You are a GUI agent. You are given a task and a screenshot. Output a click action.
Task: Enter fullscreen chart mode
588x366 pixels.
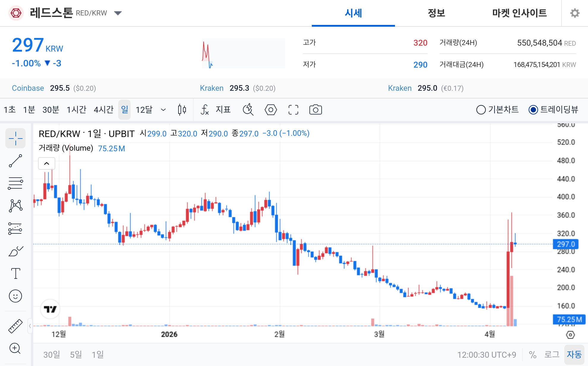click(x=293, y=110)
